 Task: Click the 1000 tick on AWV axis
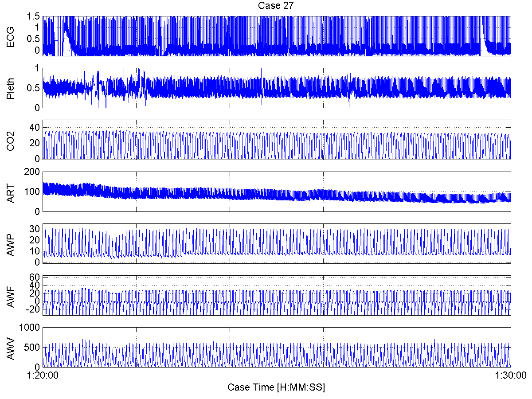tap(31, 328)
